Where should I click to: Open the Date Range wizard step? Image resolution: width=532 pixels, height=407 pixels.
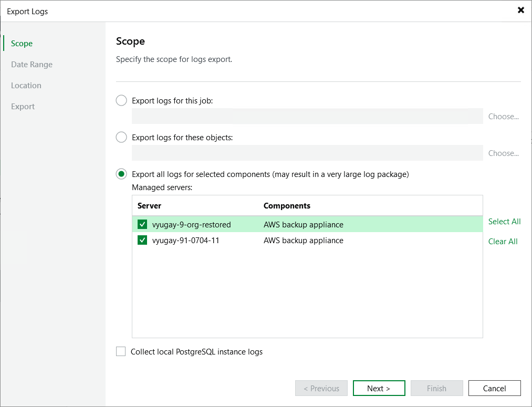click(x=32, y=65)
